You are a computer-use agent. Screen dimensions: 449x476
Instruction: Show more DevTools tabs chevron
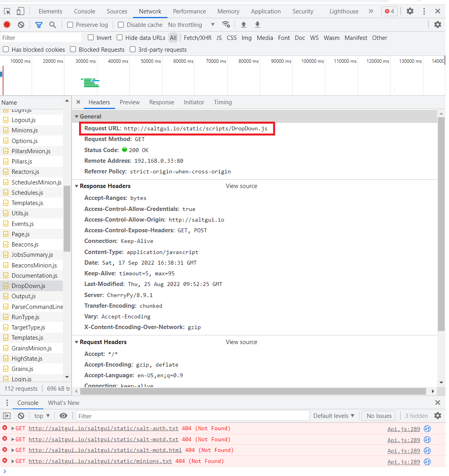click(x=371, y=11)
